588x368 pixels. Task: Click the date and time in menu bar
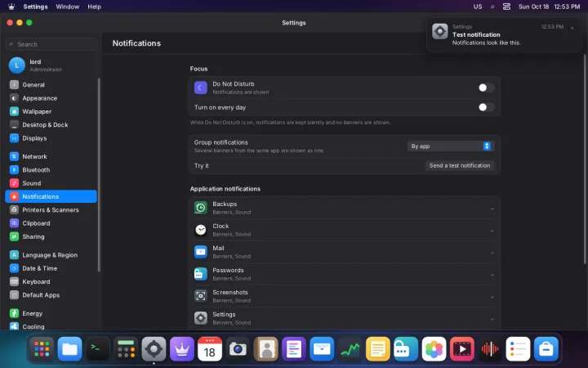[549, 7]
